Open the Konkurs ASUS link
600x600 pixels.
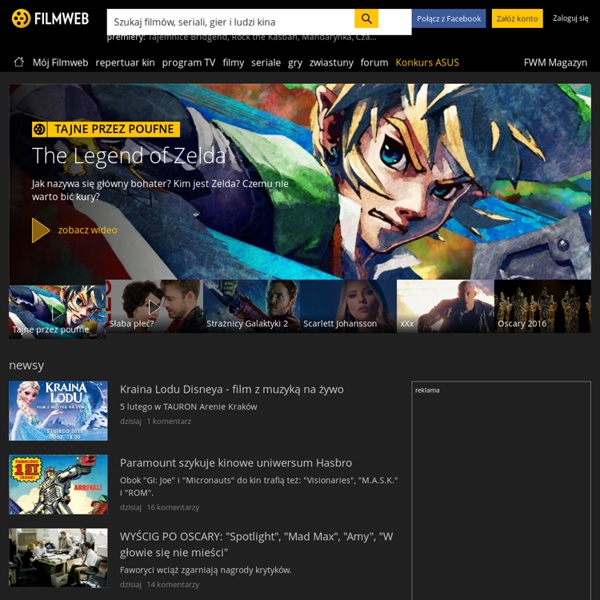[x=427, y=62]
